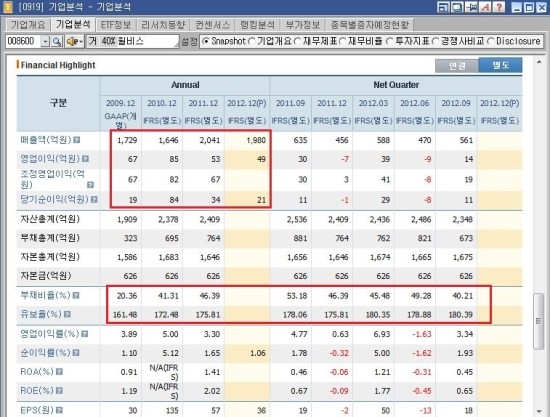Viewport: 550px width, 417px height.
Task: Click help icon next to 순이익률(%)
Action: (76, 353)
